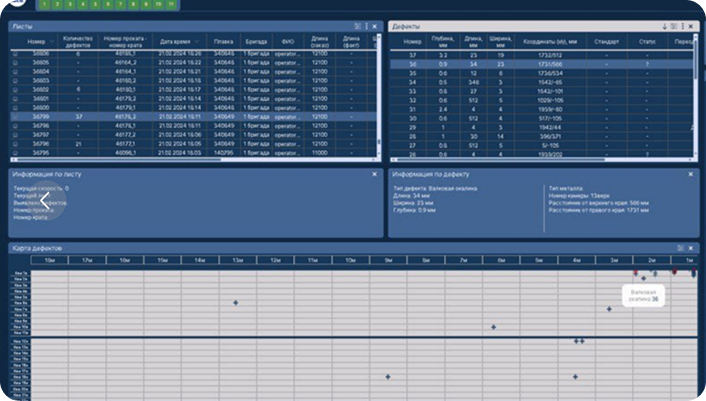Select defect row with coordinates 1736/534
Image resolution: width=706 pixels, height=401 pixels.
point(542,73)
